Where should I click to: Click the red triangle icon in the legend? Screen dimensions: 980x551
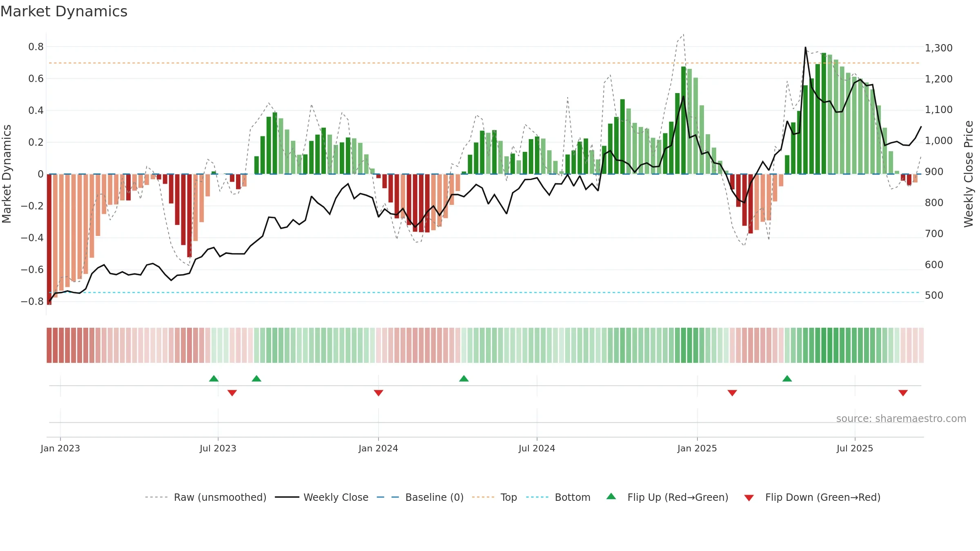click(749, 498)
